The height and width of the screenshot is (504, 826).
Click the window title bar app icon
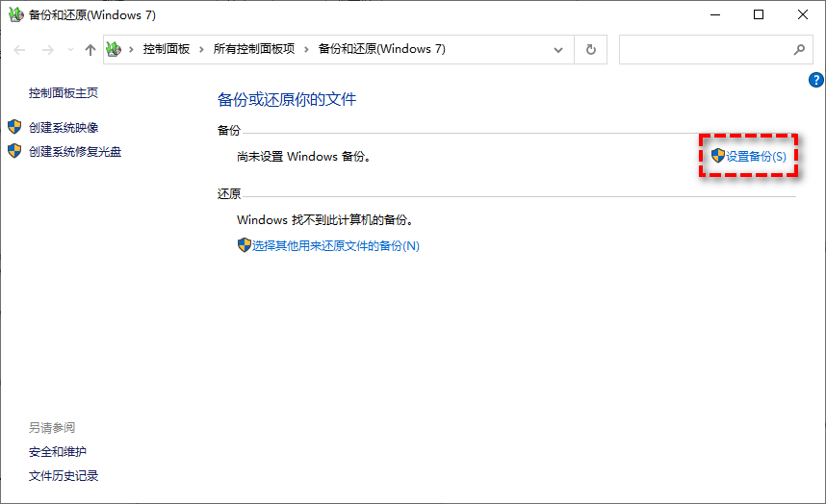tap(16, 14)
